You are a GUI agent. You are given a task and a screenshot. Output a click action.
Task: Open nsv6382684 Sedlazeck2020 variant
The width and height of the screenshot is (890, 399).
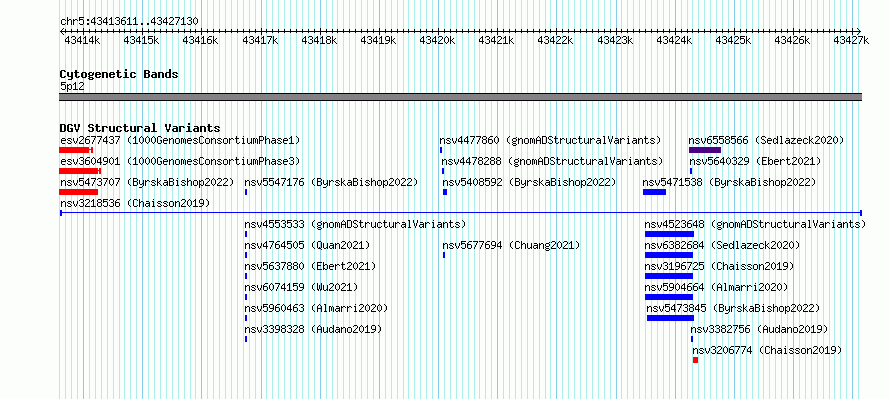point(722,245)
